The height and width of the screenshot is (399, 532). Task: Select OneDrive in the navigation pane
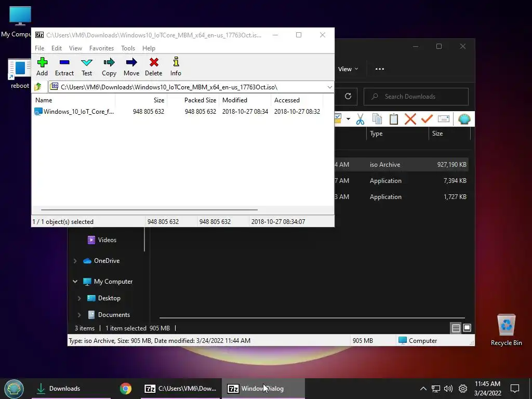point(101,261)
